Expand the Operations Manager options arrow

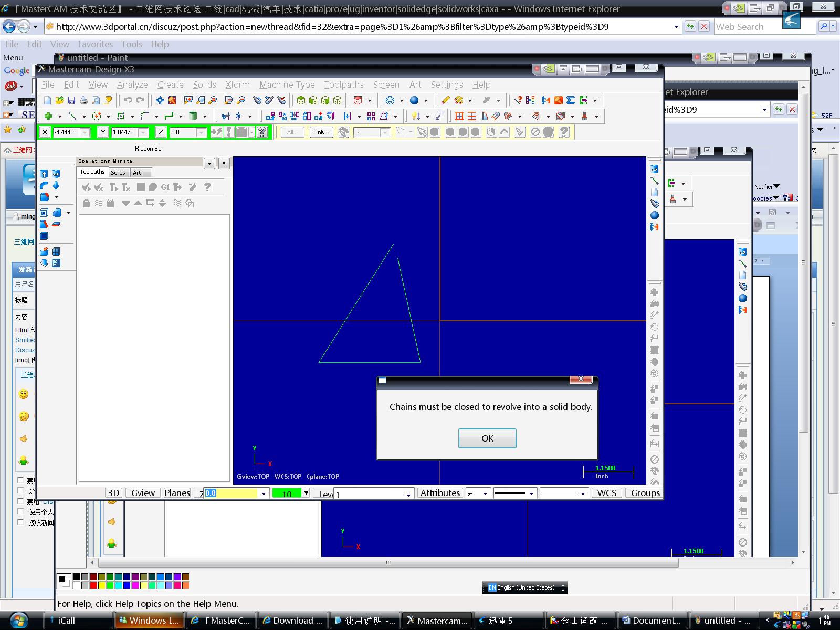point(209,163)
